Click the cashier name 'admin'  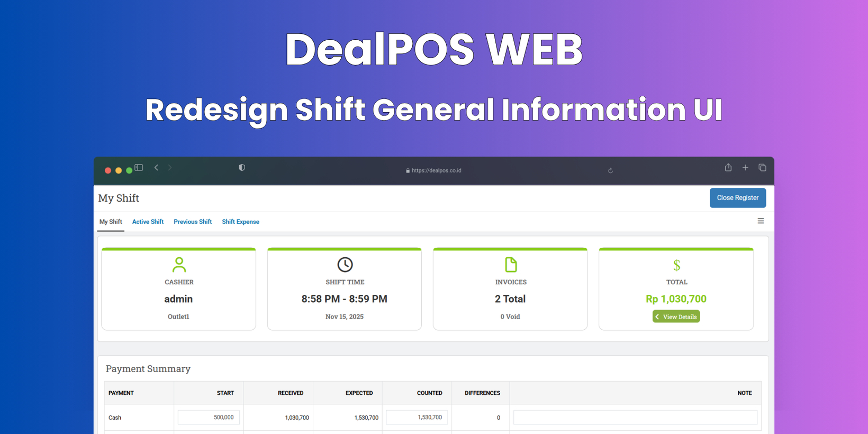[178, 299]
